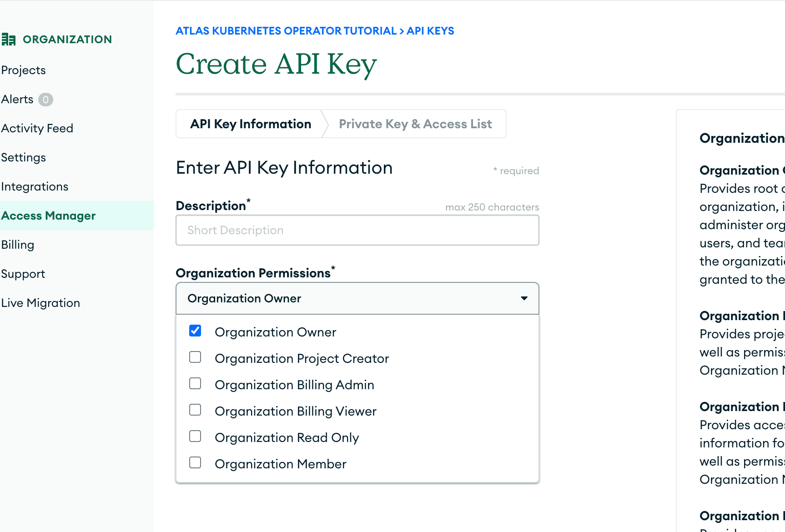785x532 pixels.
Task: Click the Organization building icon
Action: pos(9,39)
